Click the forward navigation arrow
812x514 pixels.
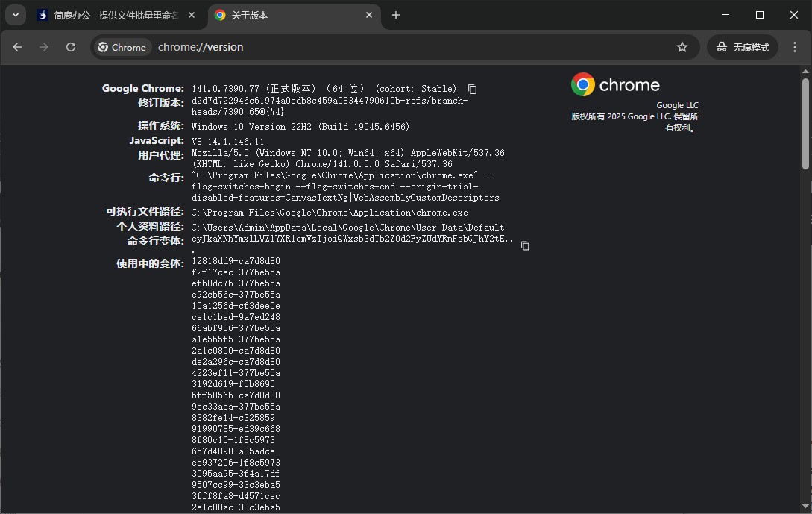click(x=44, y=46)
